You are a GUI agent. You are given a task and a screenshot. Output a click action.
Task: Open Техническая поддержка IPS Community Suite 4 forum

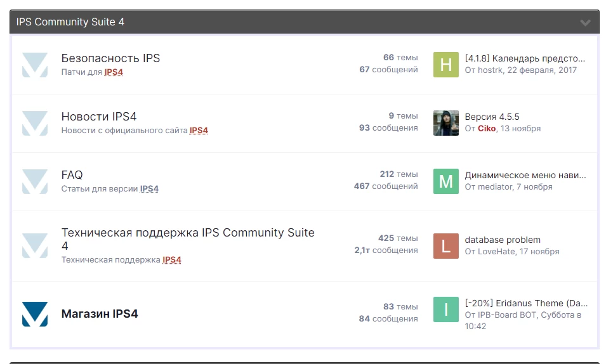(x=188, y=239)
